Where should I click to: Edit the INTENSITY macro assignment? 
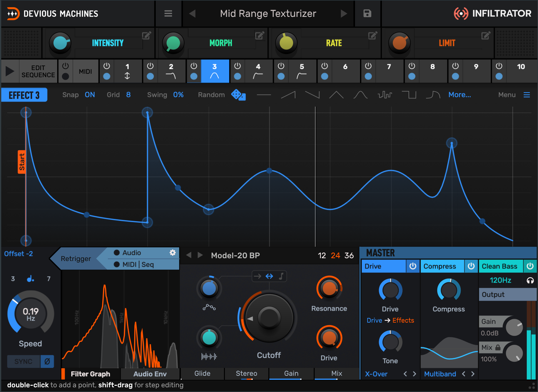point(146,36)
